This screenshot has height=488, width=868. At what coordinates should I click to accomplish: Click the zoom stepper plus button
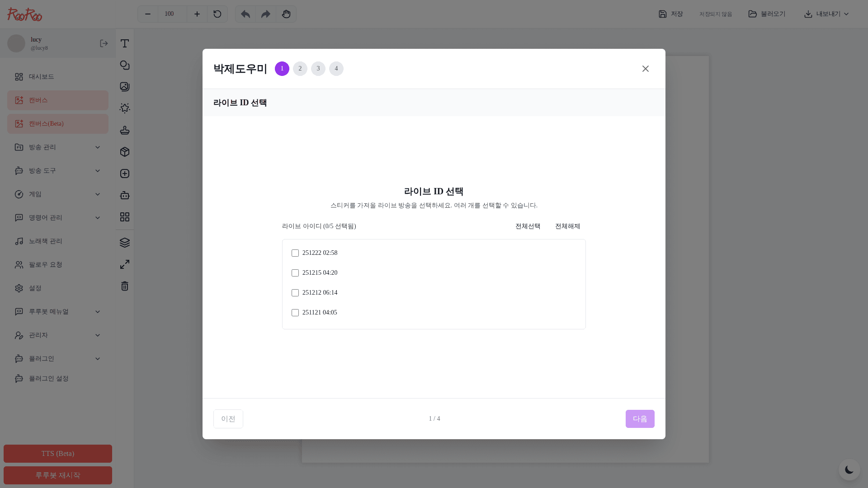[197, 14]
